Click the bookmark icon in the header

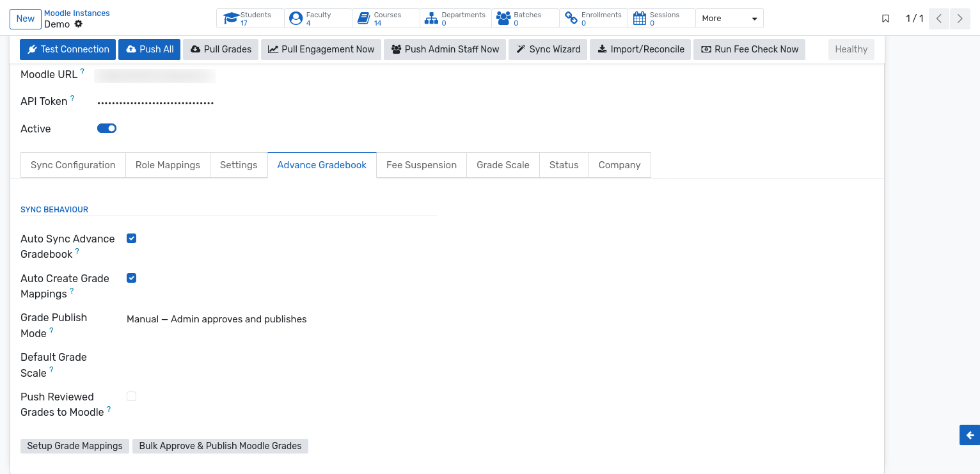(x=885, y=19)
